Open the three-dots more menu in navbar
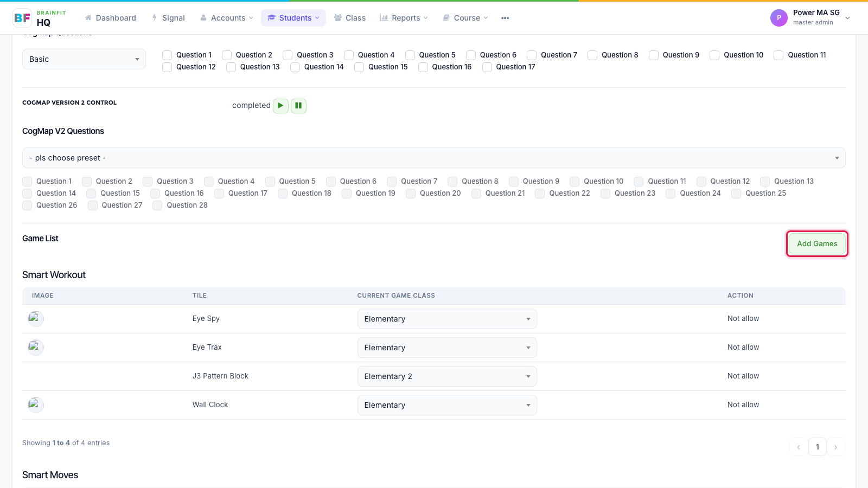 pos(505,18)
